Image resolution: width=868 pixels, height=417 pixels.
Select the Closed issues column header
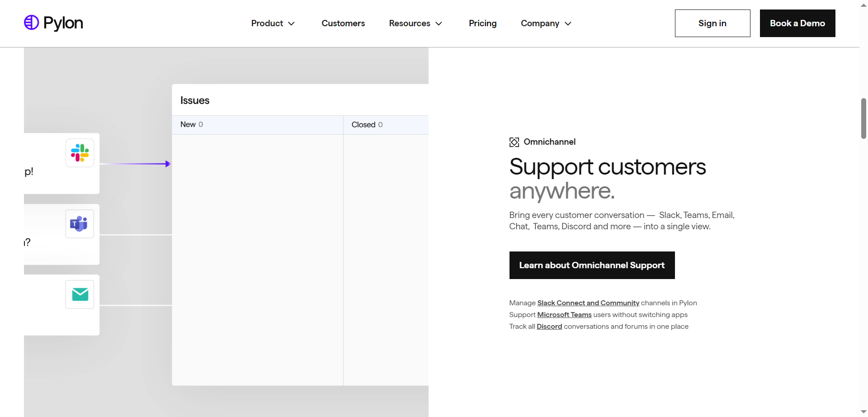[x=386, y=125]
